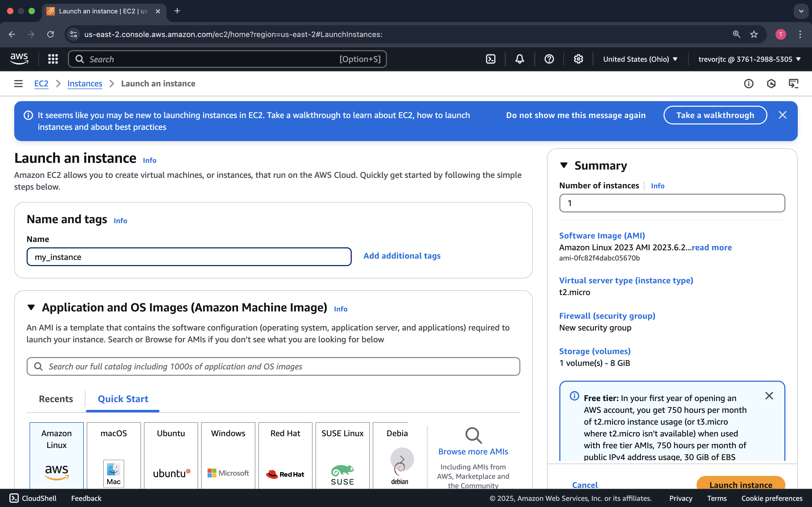Switch to the Recents tab
812x507 pixels.
[56, 399]
